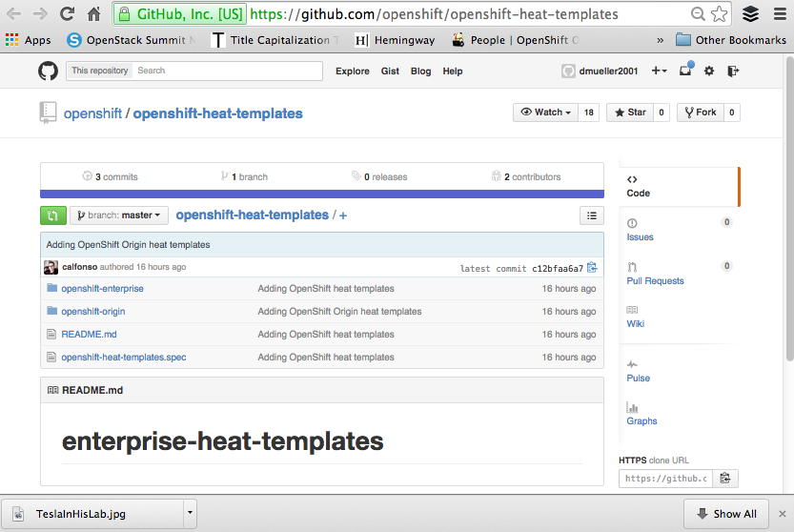794x532 pixels.
Task: Toggle the file list view icon
Action: click(x=591, y=215)
